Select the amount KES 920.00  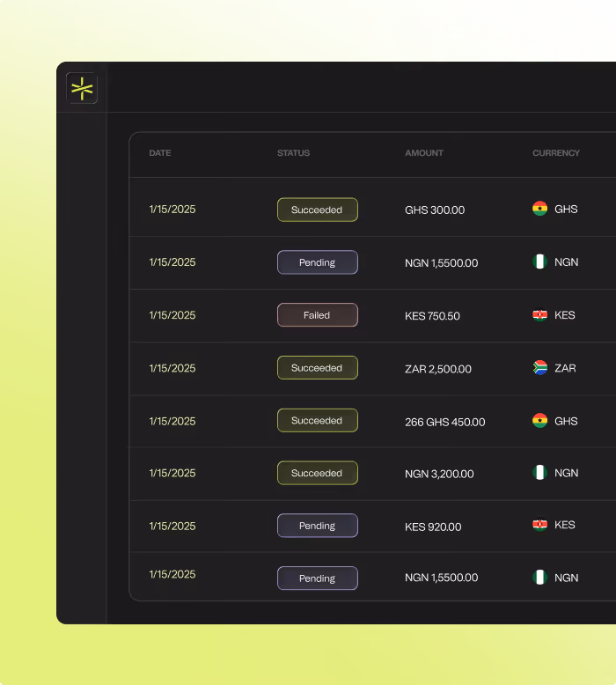pyautogui.click(x=433, y=527)
